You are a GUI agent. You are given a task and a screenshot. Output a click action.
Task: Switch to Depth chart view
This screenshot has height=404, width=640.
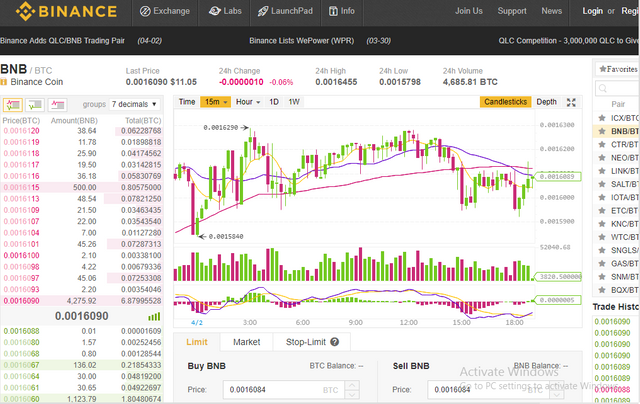pos(546,102)
